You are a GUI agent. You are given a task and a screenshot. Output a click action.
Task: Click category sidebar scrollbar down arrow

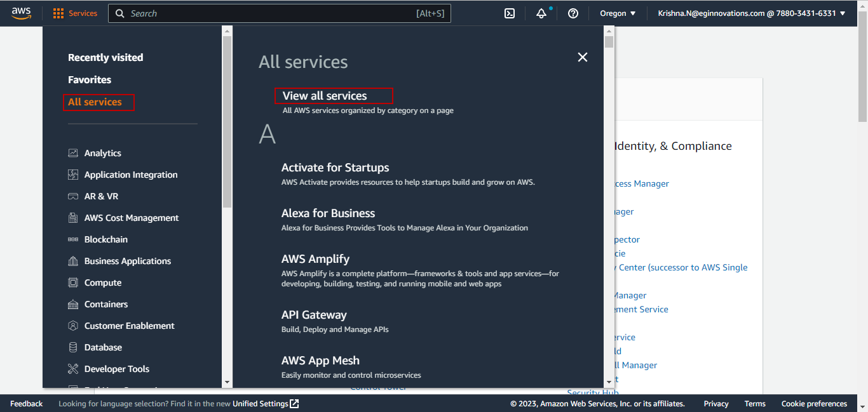click(x=227, y=382)
